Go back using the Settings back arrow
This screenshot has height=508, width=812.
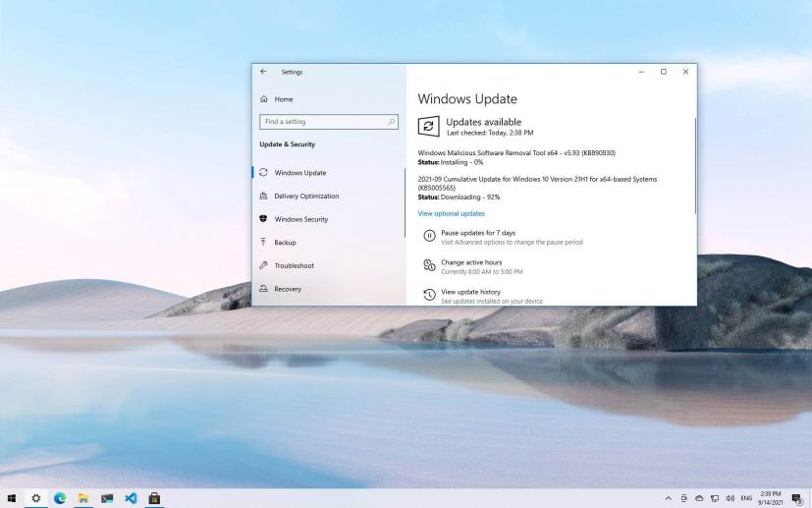(x=263, y=72)
